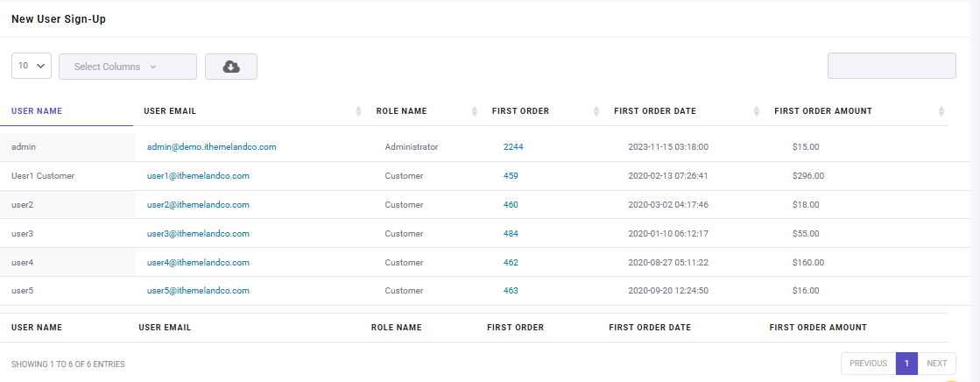Click Showing 1 to 6 of 6 entries text
The height and width of the screenshot is (382, 980).
(x=68, y=364)
